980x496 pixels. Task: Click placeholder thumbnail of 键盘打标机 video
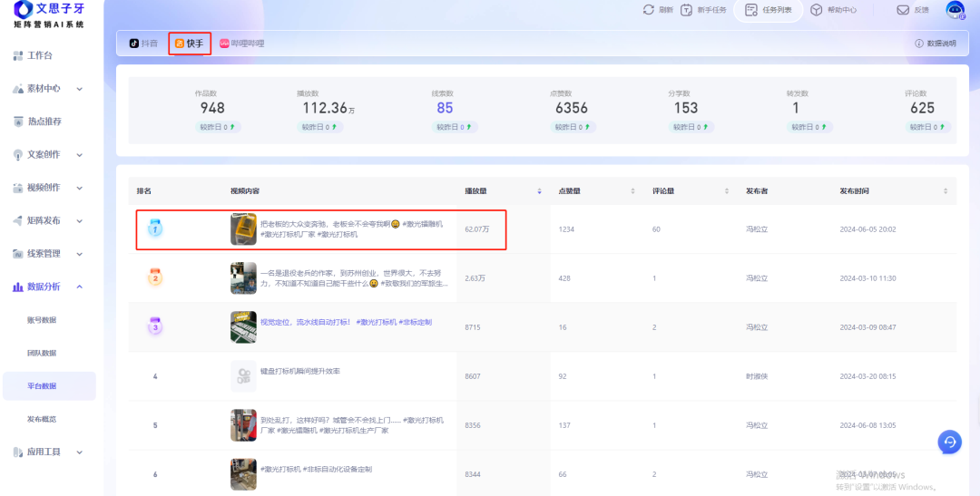tap(243, 376)
